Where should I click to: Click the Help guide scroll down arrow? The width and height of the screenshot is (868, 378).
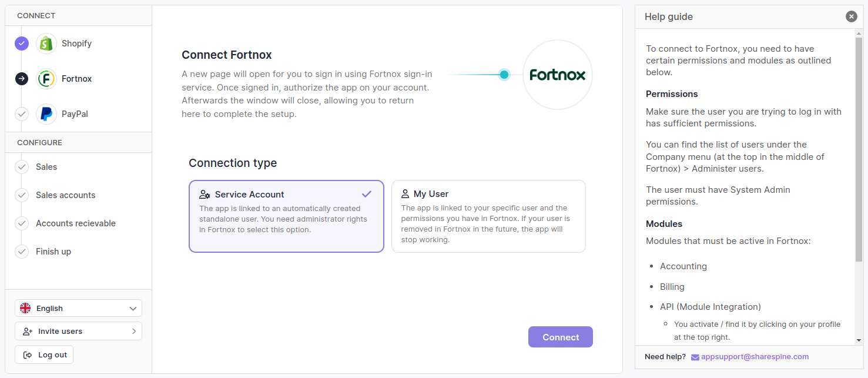859,340
